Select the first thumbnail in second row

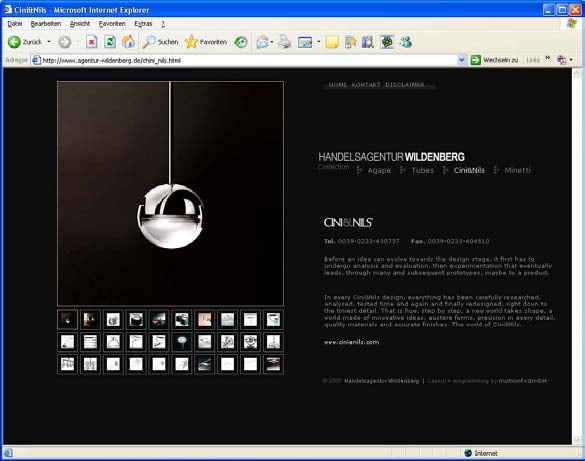tap(68, 342)
